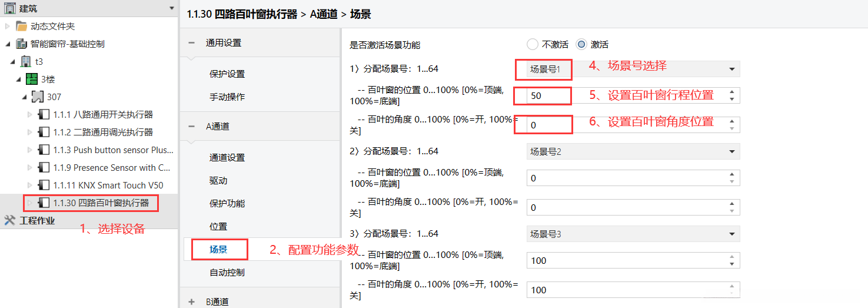This screenshot has width=868, height=308.
Task: Open the 自动控制 parameter page
Action: tap(227, 273)
